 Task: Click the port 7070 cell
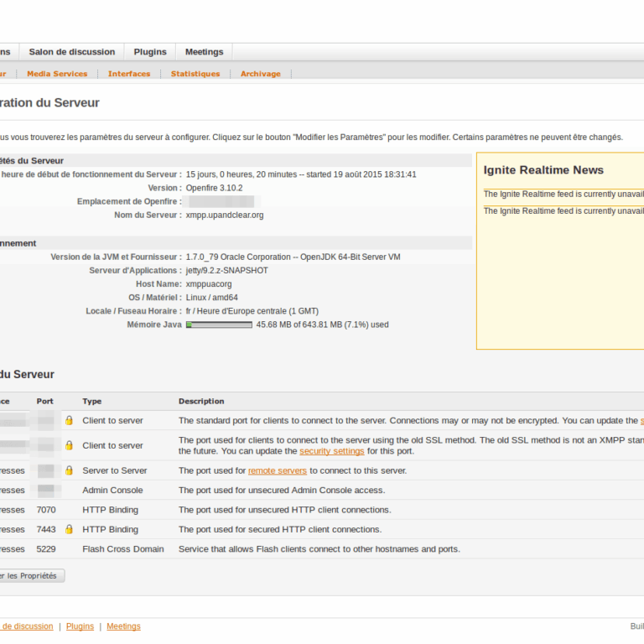click(46, 510)
